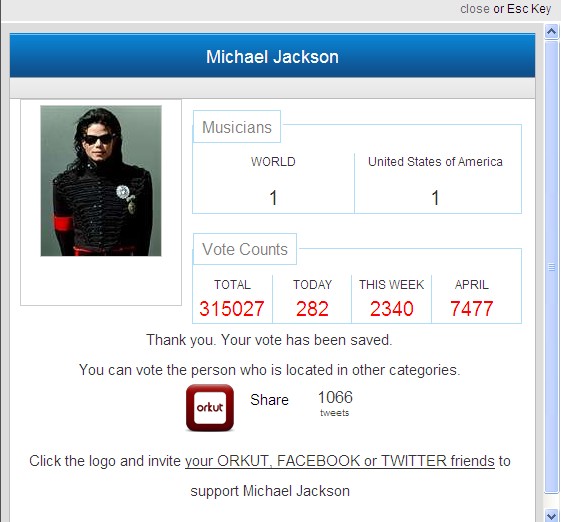Click the 'or Esc Key' text
Screen dimensions: 561x522
[x=522, y=9]
